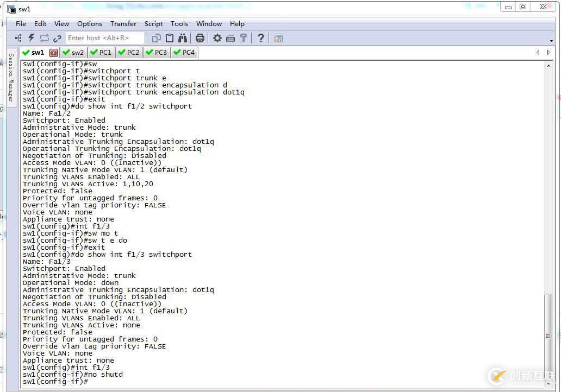
Task: Click 'Operational Mode: down' line
Action: (x=71, y=283)
